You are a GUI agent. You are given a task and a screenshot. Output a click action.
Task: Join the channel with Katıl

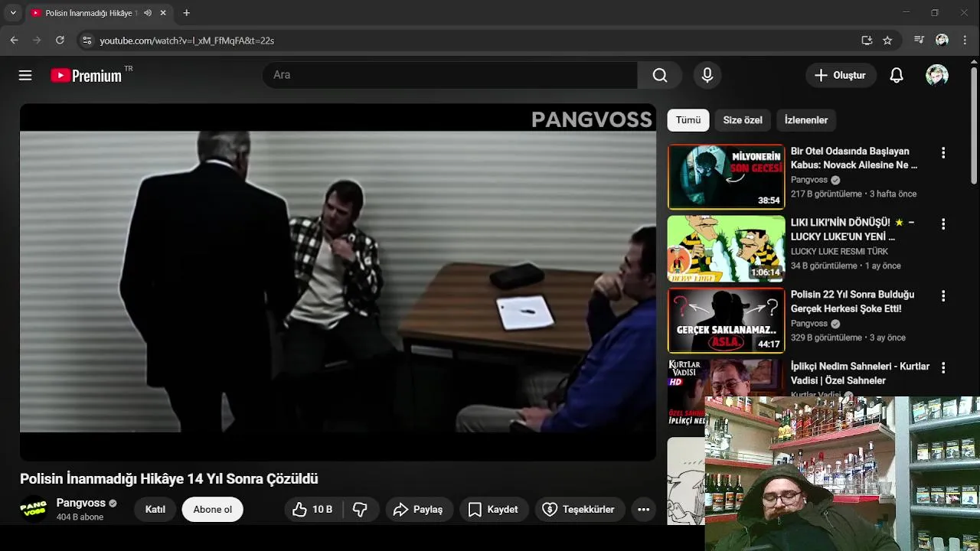[155, 509]
